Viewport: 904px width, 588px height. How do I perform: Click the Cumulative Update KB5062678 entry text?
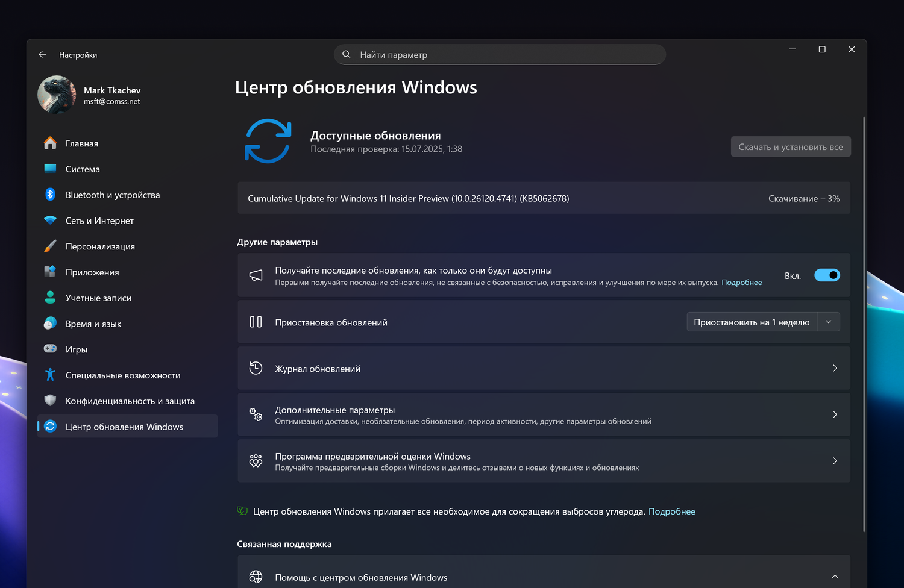409,198
